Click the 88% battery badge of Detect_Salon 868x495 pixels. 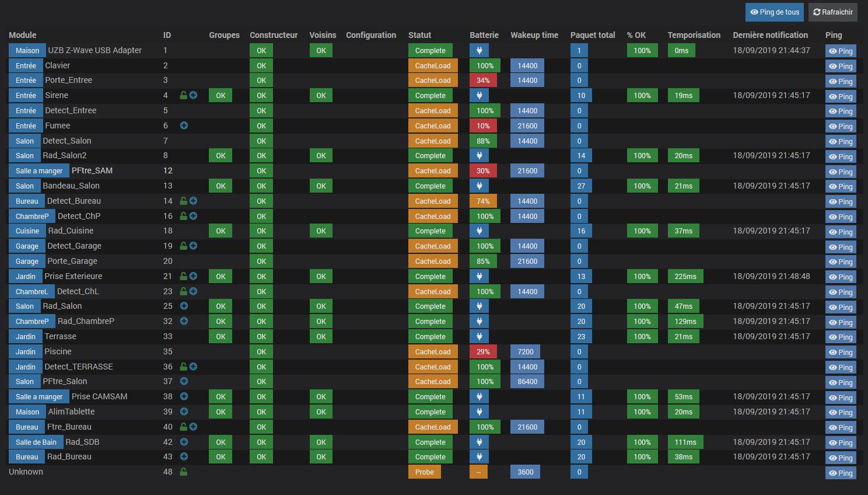click(483, 141)
